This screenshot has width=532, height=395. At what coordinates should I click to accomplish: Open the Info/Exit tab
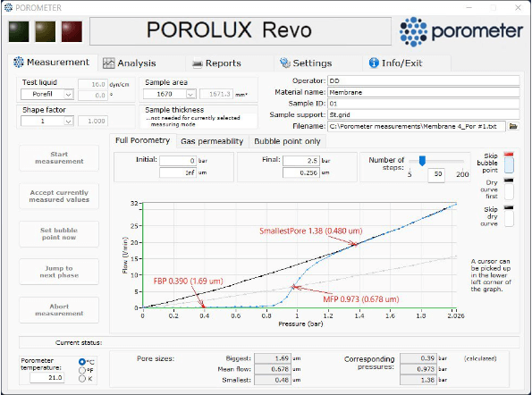[x=407, y=63]
